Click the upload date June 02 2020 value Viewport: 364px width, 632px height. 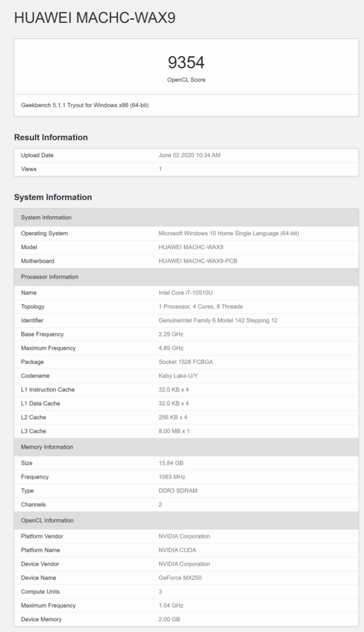coord(189,155)
